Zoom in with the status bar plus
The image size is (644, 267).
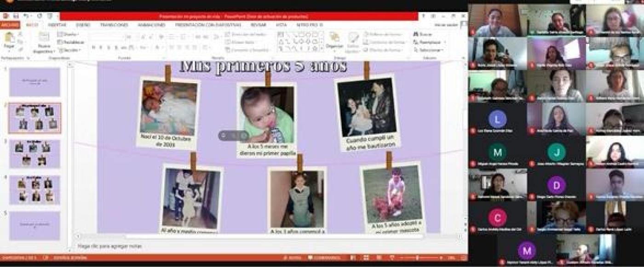(x=441, y=258)
